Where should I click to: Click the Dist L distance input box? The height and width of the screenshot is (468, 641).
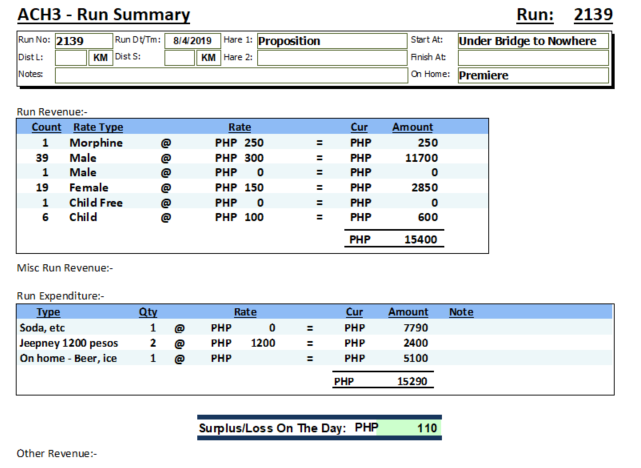pyautogui.click(x=68, y=58)
